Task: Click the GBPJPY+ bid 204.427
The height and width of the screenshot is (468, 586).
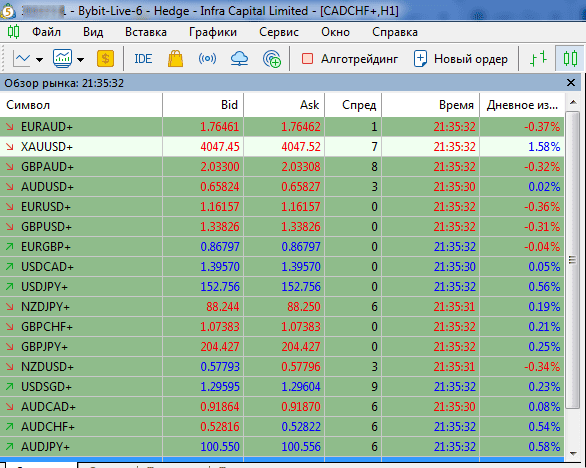Action: [x=220, y=347]
